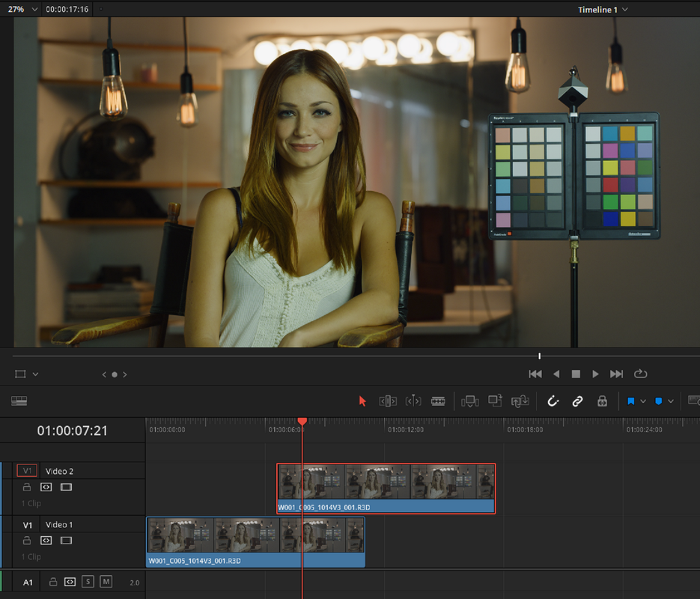Lock the Video 2 track

point(27,487)
